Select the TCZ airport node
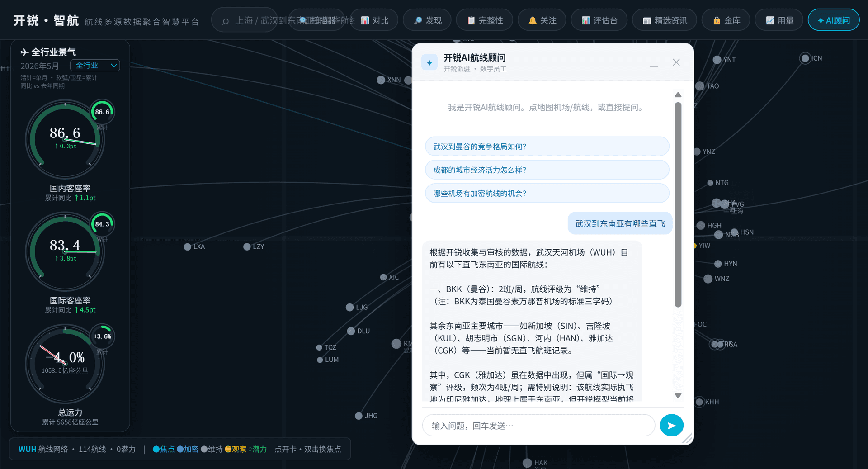Screen dimensions: 868x469 (x=319, y=348)
